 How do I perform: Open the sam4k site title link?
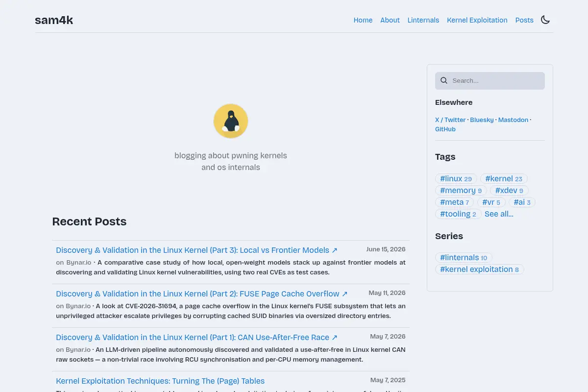[54, 20]
